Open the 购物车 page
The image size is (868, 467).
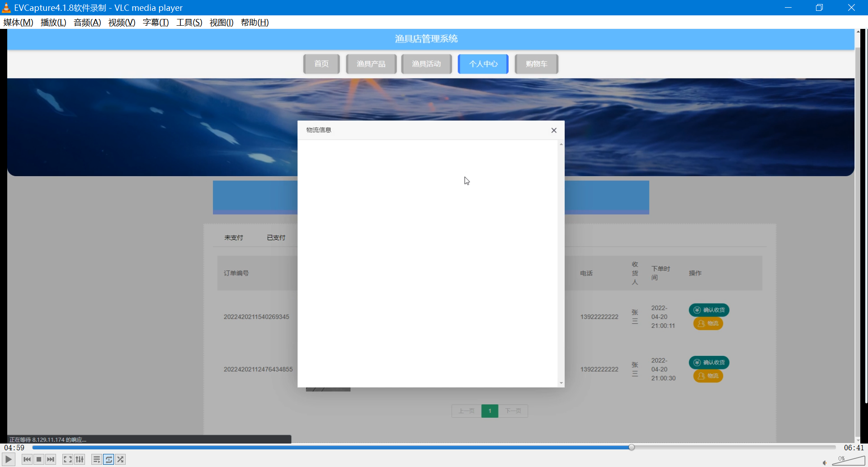pyautogui.click(x=537, y=64)
